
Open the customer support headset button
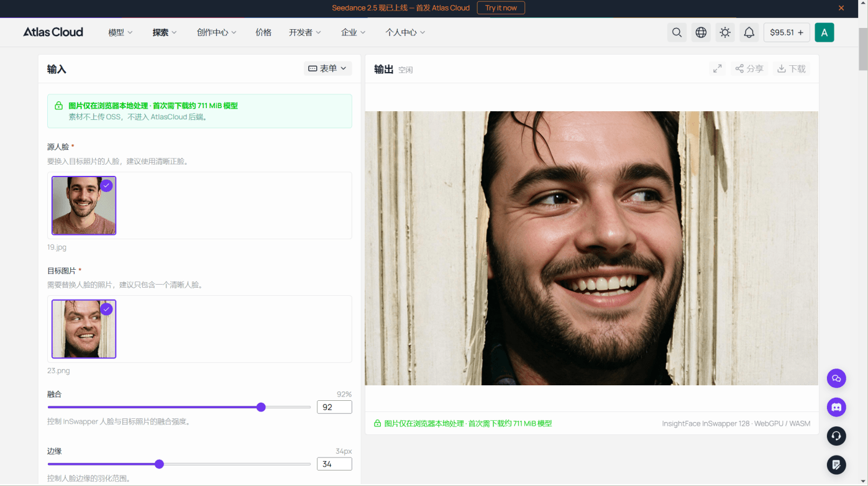[x=836, y=436]
